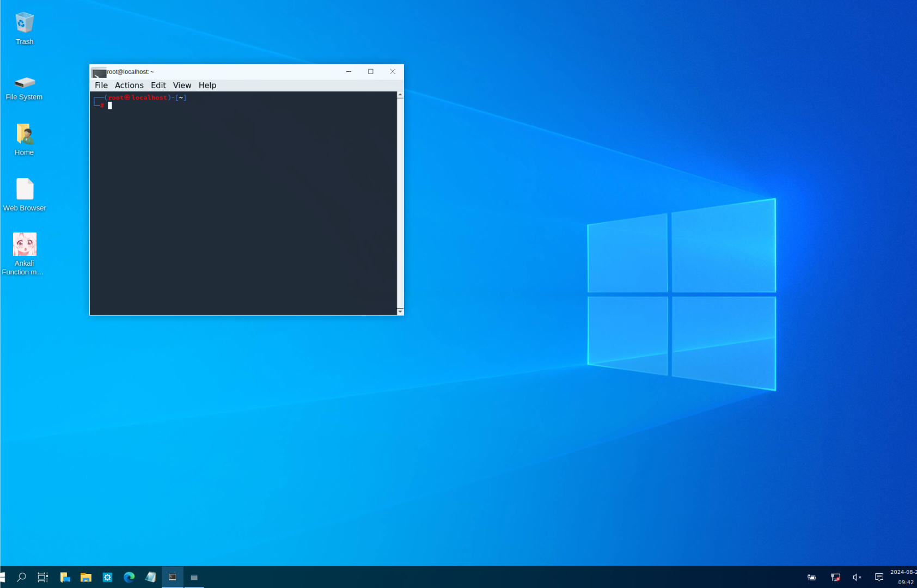This screenshot has width=917, height=588.
Task: Open the File menu in the terminal
Action: point(101,85)
